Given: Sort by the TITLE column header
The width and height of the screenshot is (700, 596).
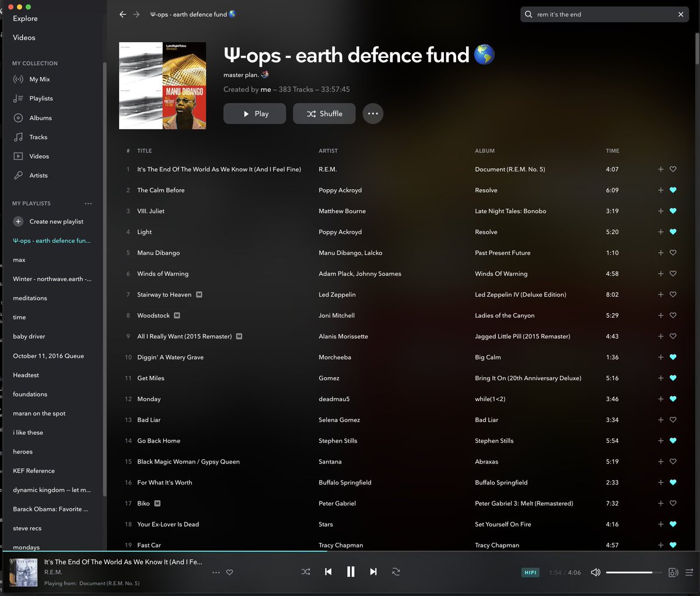Looking at the screenshot, I should pyautogui.click(x=144, y=151).
